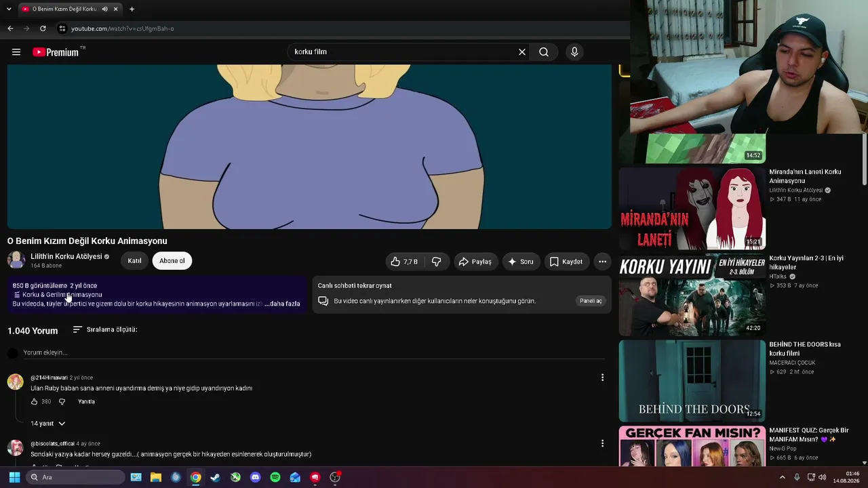Open the site info icon in address bar
This screenshot has height=488, width=868.
point(62,28)
